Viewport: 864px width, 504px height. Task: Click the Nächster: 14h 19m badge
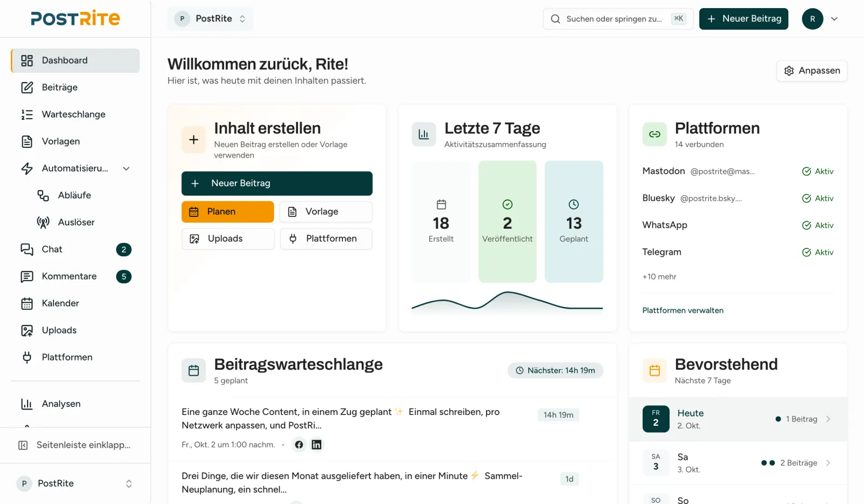[x=555, y=370]
